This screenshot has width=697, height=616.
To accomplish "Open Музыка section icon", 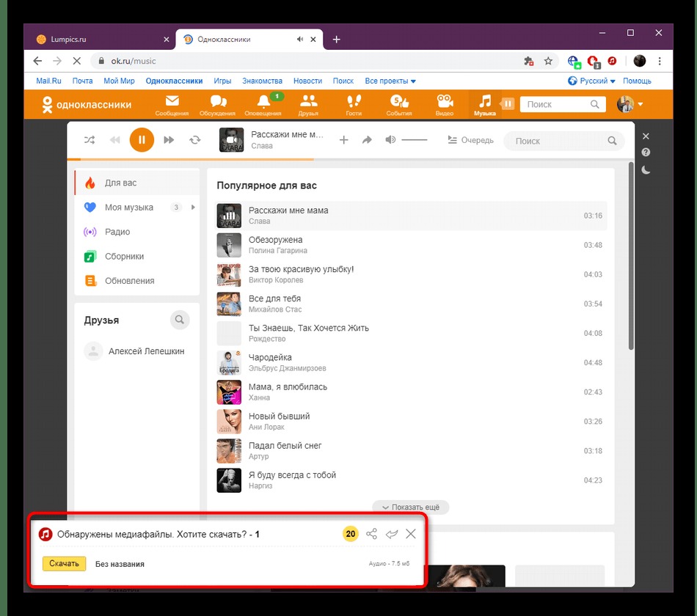I will coord(484,106).
